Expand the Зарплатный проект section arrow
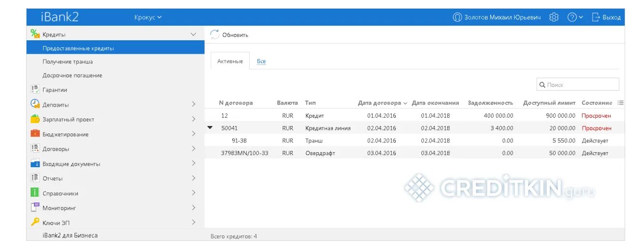 click(194, 119)
